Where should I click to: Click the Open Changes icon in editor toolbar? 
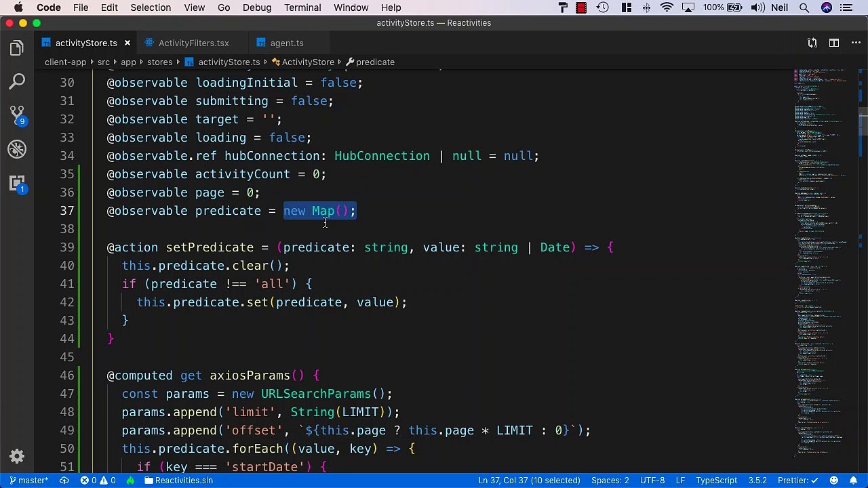coord(812,43)
